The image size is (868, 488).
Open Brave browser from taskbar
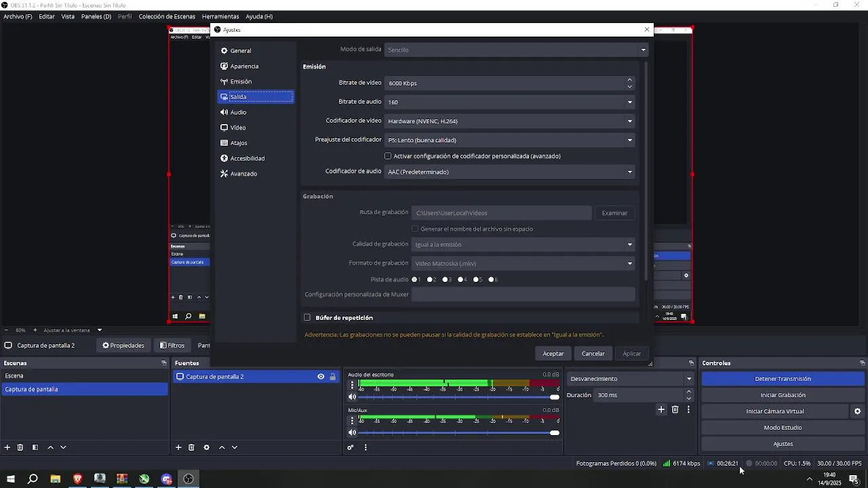pos(77,479)
